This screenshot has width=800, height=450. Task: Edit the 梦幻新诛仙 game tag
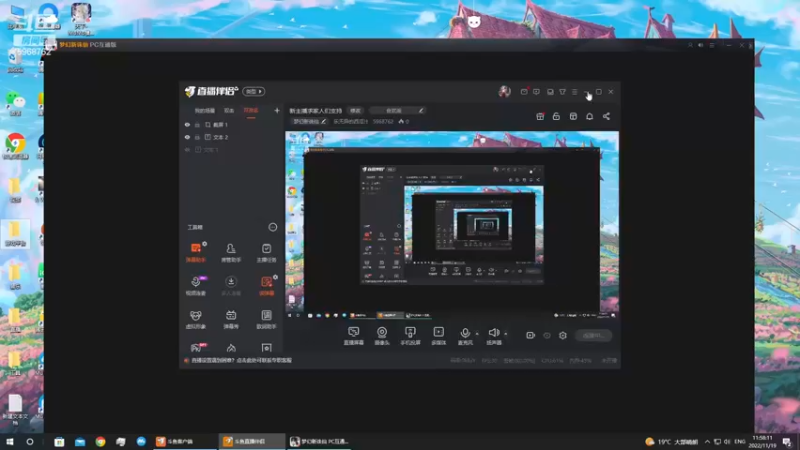309,121
